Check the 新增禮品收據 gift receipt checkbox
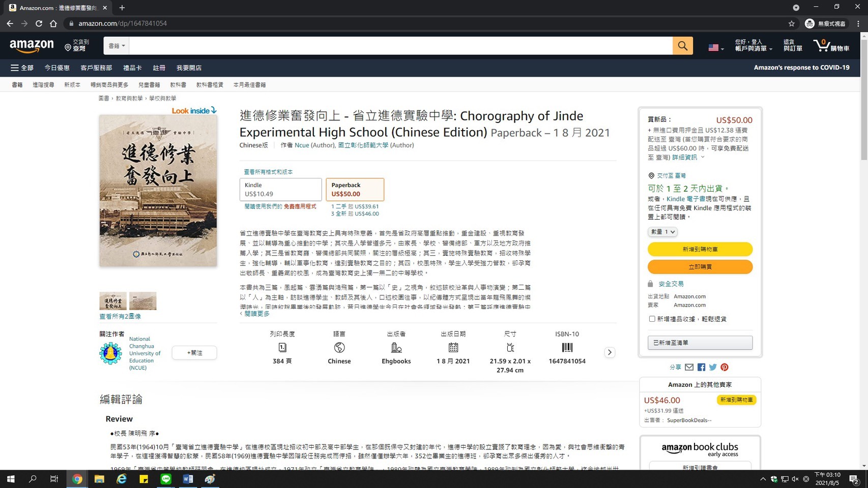Image resolution: width=868 pixels, height=488 pixels. coord(652,319)
